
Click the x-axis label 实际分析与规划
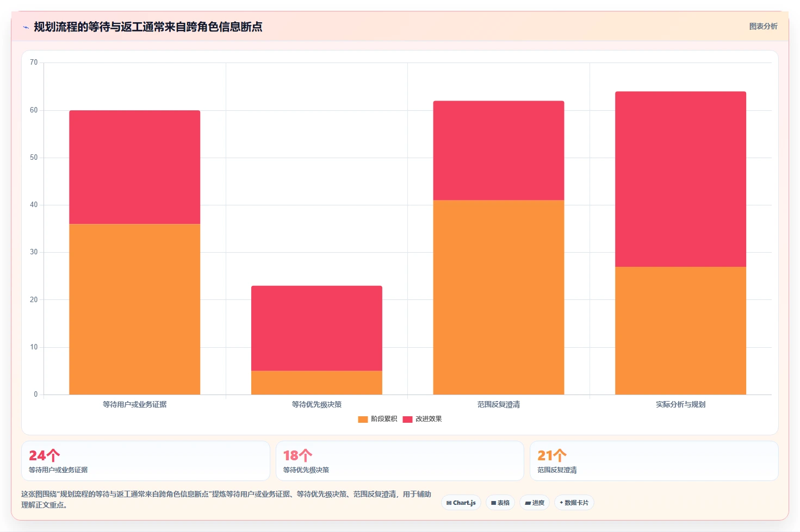[x=680, y=404]
